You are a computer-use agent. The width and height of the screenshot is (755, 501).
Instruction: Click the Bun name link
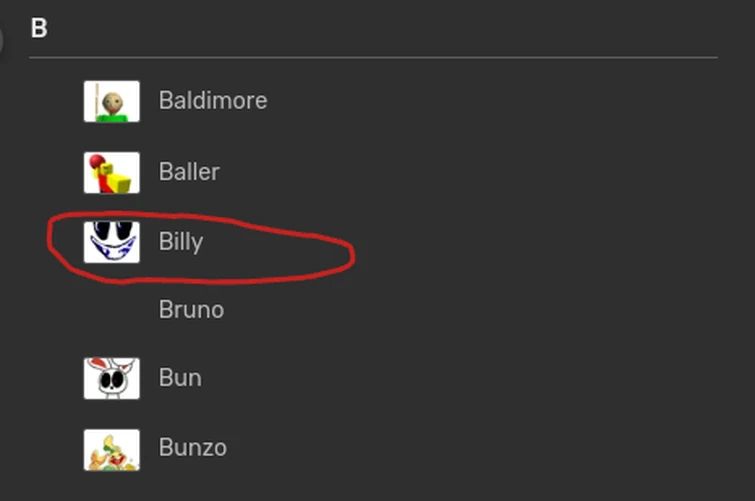[180, 378]
